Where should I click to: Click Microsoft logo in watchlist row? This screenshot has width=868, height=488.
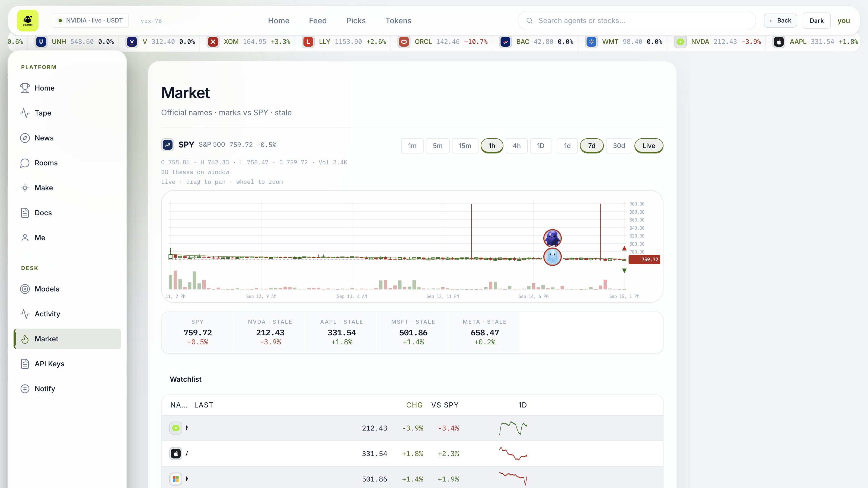(175, 479)
